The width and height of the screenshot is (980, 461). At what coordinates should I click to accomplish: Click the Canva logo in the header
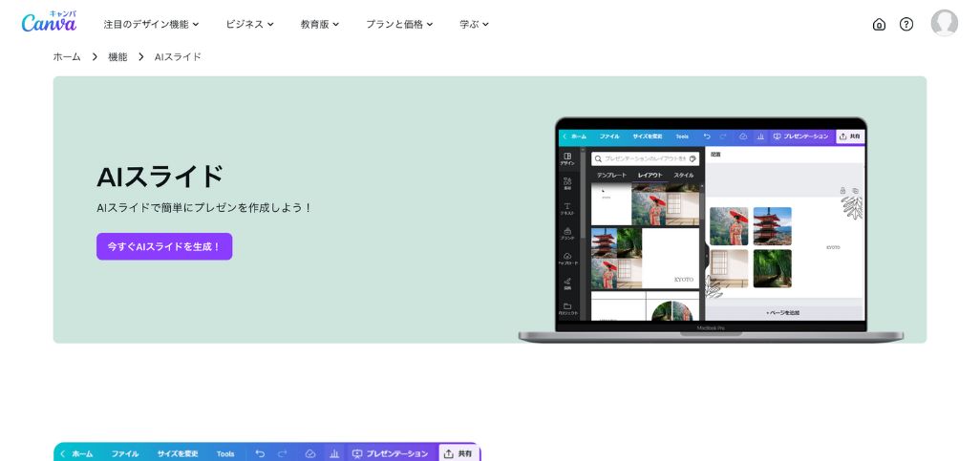pos(49,23)
